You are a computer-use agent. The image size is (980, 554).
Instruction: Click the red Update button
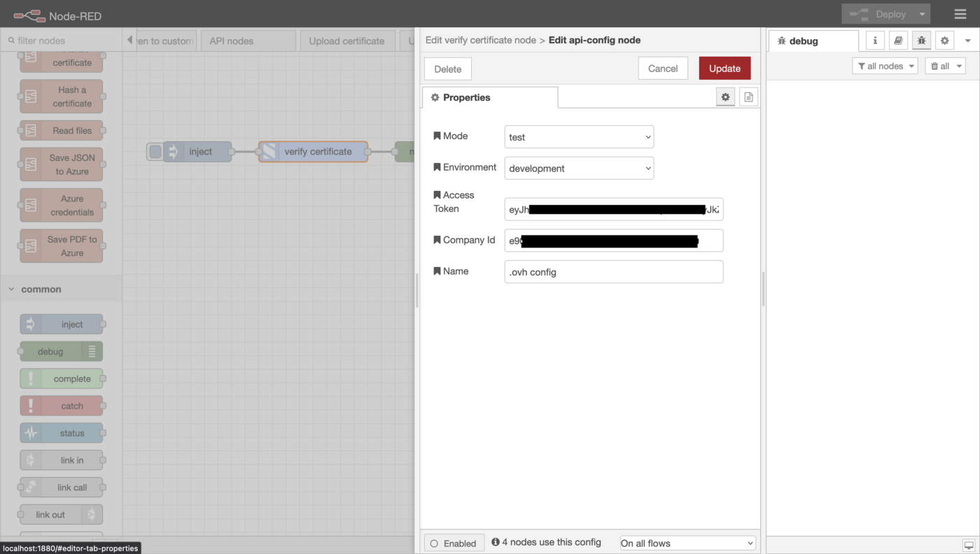click(x=724, y=69)
